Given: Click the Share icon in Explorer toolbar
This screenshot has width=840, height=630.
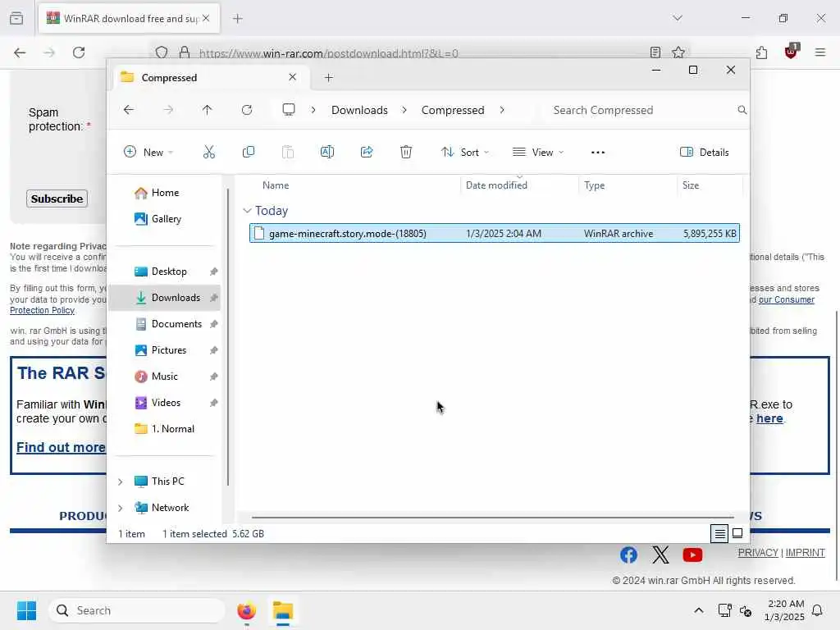Looking at the screenshot, I should pyautogui.click(x=367, y=152).
